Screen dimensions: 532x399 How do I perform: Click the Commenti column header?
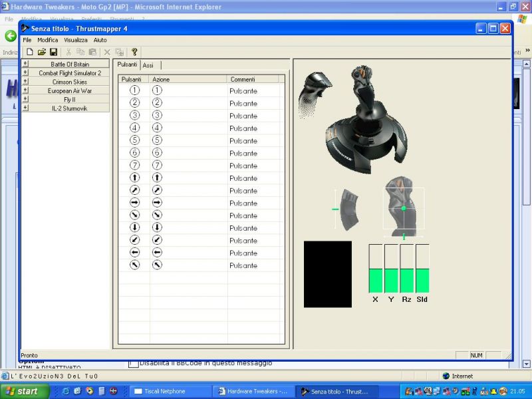pyautogui.click(x=253, y=79)
